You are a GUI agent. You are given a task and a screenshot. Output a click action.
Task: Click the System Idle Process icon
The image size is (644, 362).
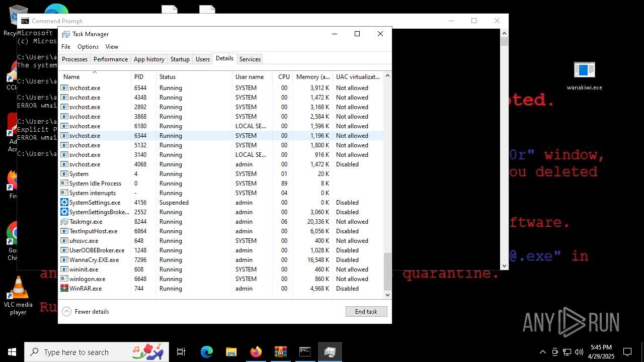click(x=64, y=184)
